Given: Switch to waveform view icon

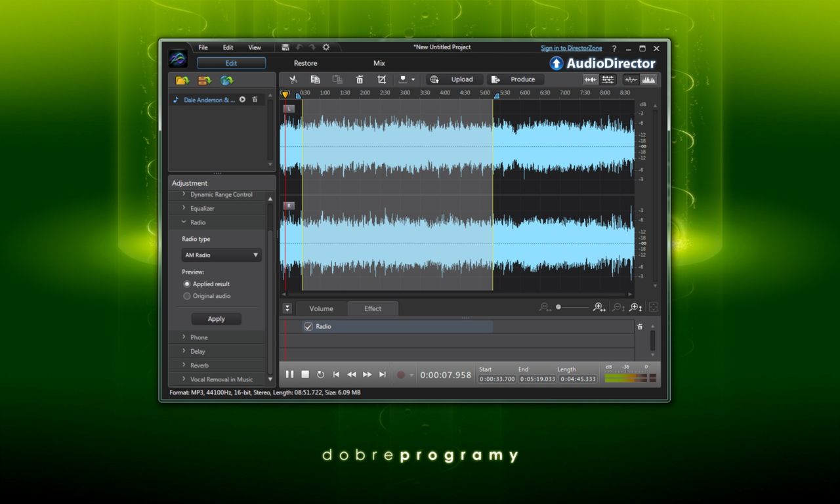Looking at the screenshot, I should point(631,79).
